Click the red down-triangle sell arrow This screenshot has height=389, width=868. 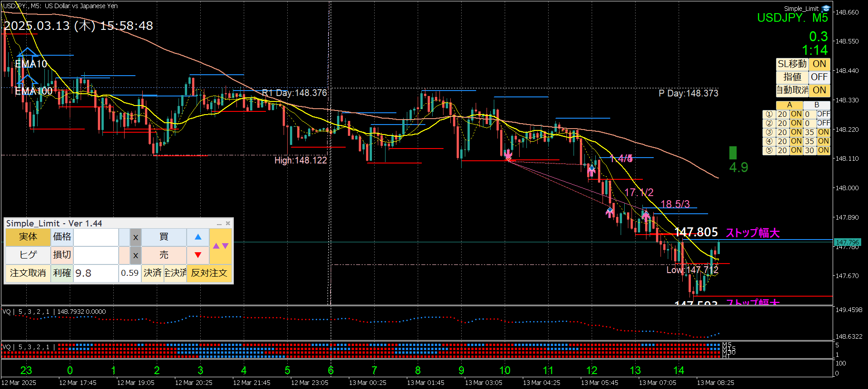[x=198, y=255]
